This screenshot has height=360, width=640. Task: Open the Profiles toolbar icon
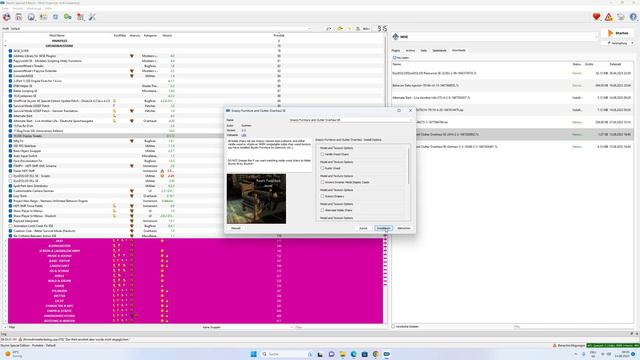[43, 17]
